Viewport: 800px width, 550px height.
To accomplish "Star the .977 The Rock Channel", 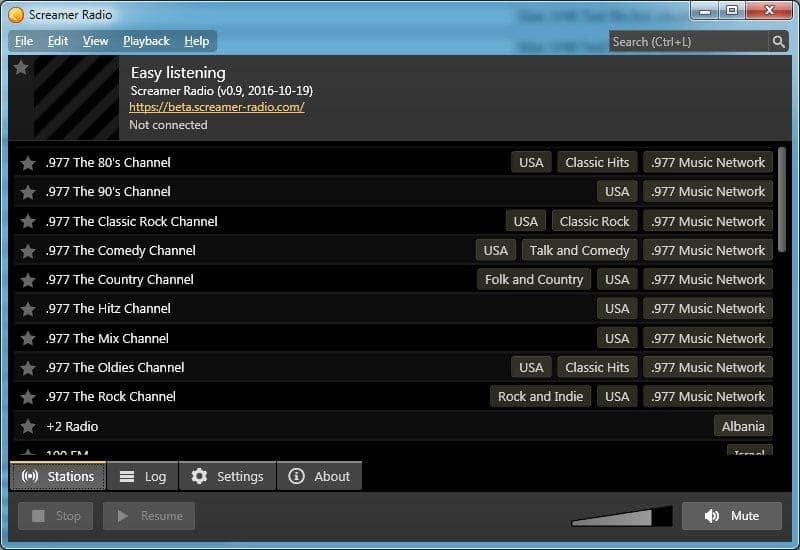I will click(28, 397).
